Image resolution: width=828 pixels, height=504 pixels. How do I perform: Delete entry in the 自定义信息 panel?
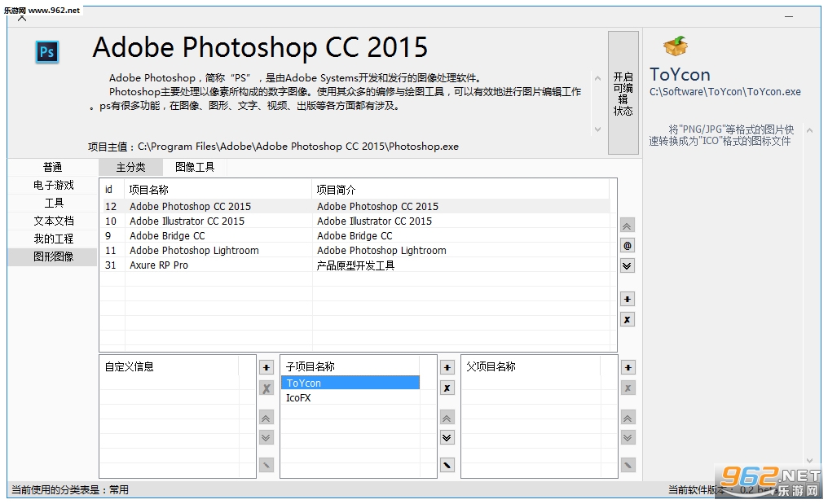pos(266,388)
